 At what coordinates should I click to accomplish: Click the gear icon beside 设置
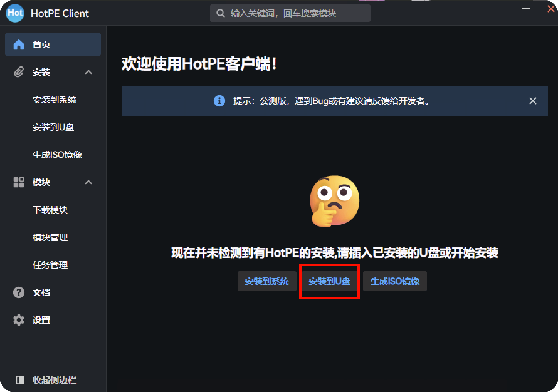(x=19, y=320)
